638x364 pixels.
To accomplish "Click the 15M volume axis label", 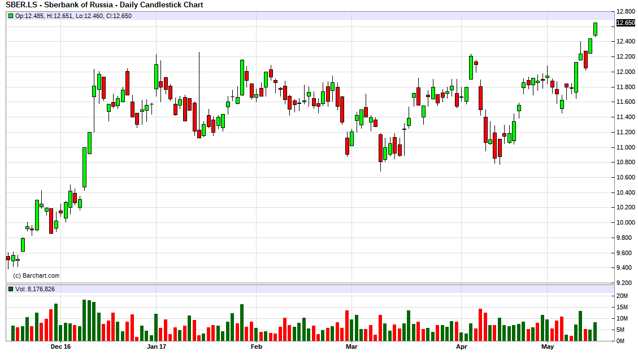I will [622, 307].
